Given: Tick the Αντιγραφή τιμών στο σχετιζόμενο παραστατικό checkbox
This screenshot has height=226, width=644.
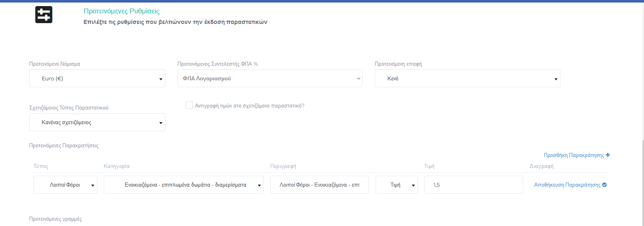Looking at the screenshot, I should pos(189,105).
